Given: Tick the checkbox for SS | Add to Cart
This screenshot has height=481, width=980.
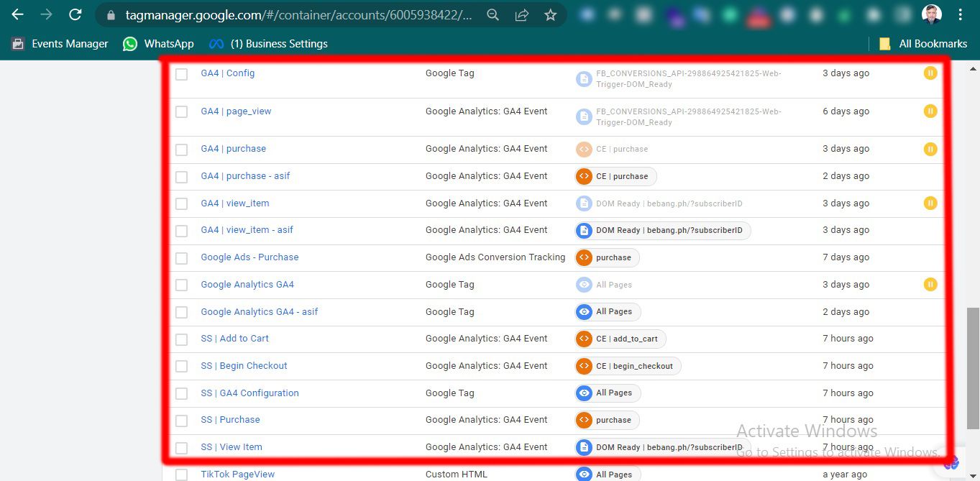Looking at the screenshot, I should click(181, 339).
